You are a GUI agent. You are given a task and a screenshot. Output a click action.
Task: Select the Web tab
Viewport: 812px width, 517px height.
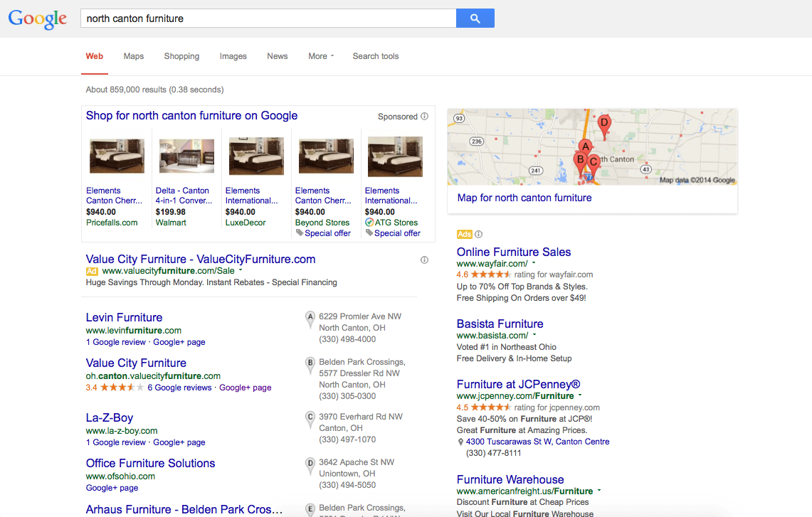click(x=94, y=56)
